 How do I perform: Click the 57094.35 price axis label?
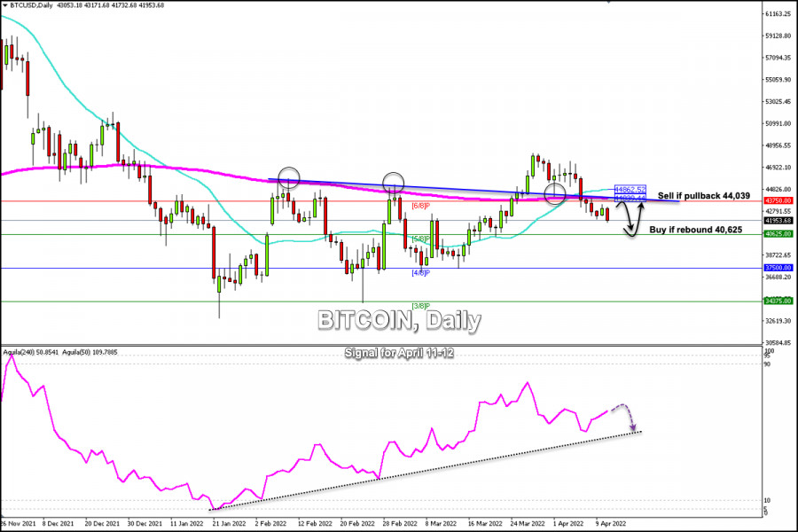click(x=778, y=58)
